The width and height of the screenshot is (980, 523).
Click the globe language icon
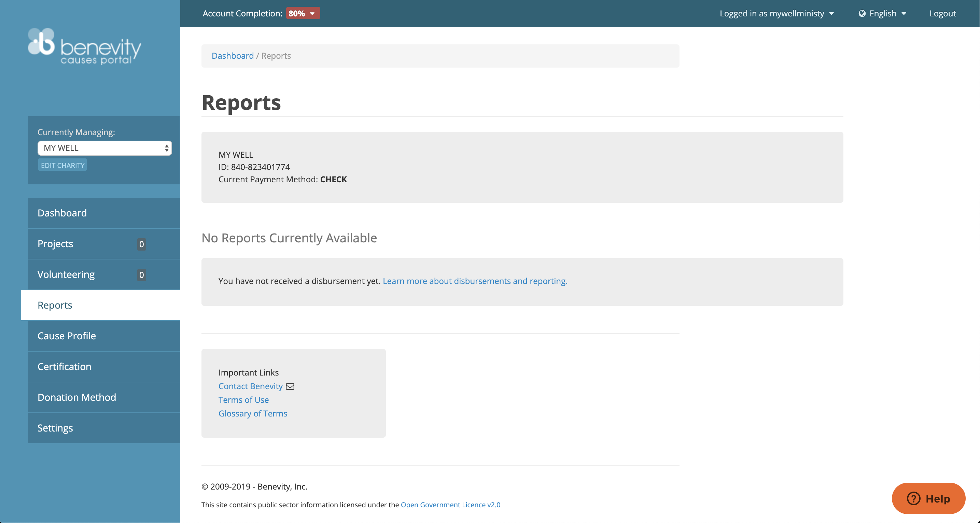click(862, 14)
